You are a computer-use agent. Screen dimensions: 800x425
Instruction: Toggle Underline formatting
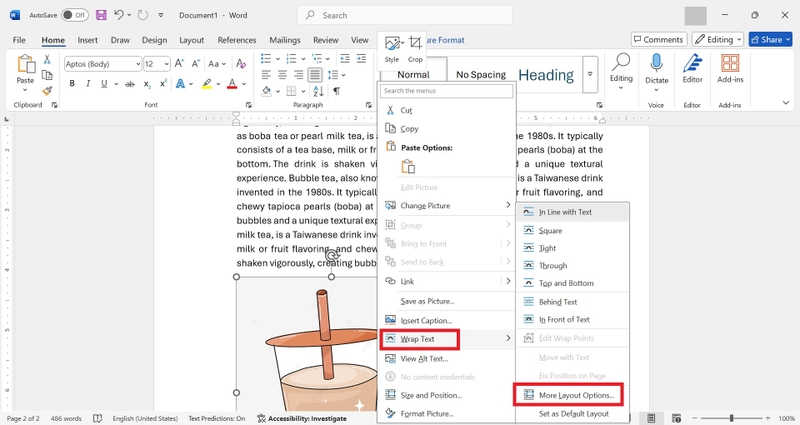point(104,84)
